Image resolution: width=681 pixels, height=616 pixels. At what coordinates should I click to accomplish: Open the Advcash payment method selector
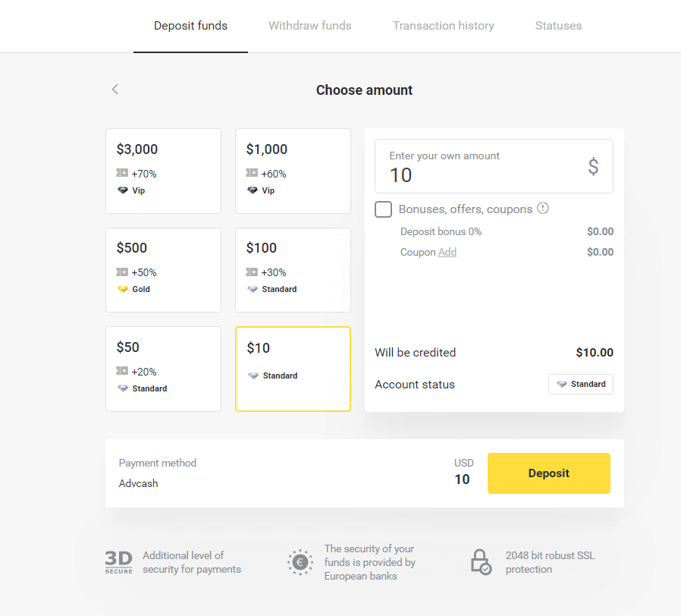point(138,483)
